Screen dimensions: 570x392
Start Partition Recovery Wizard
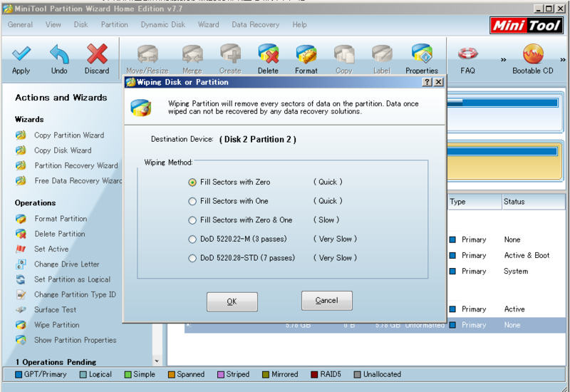[76, 166]
